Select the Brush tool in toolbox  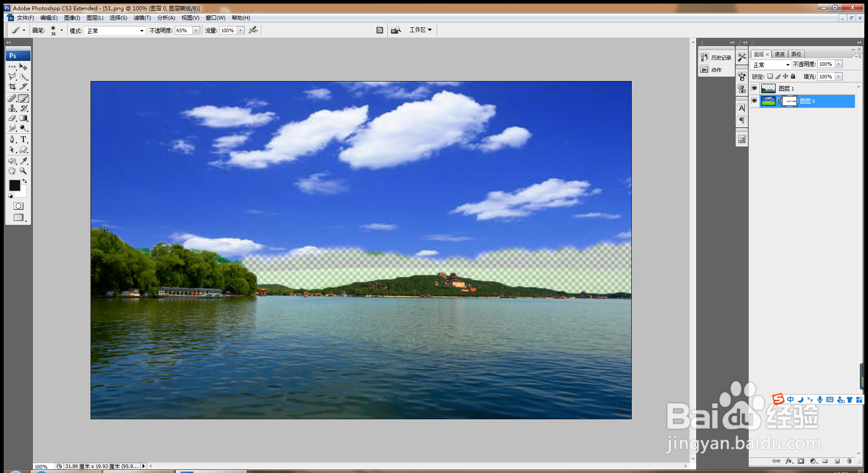pos(23,99)
